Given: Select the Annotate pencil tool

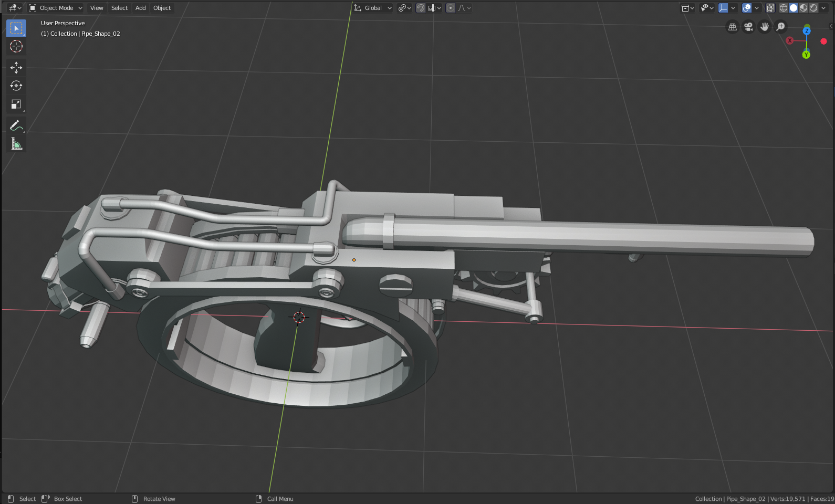Looking at the screenshot, I should [16, 125].
